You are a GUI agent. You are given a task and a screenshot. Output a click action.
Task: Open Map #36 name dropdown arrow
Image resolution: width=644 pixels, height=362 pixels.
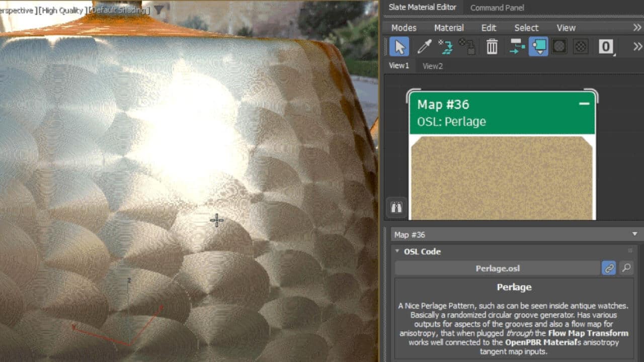click(634, 234)
